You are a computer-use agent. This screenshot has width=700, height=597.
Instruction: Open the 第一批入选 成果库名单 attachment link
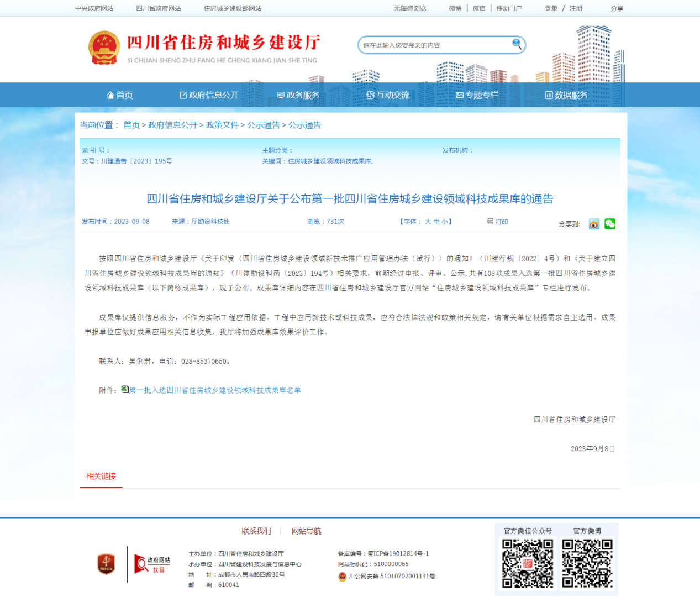[215, 390]
